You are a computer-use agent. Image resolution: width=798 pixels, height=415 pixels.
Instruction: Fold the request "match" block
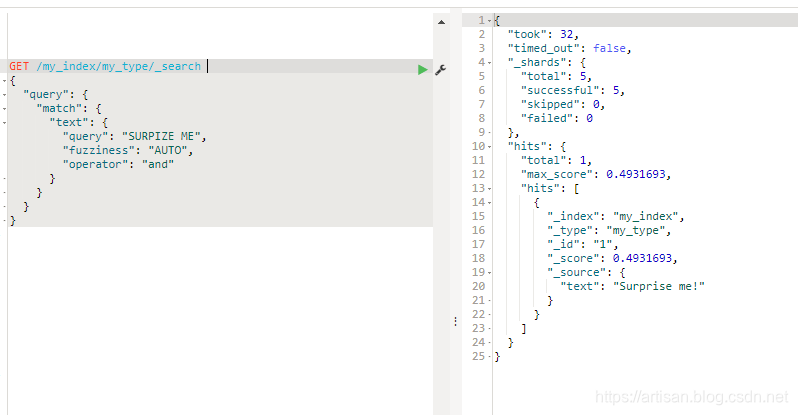5,108
